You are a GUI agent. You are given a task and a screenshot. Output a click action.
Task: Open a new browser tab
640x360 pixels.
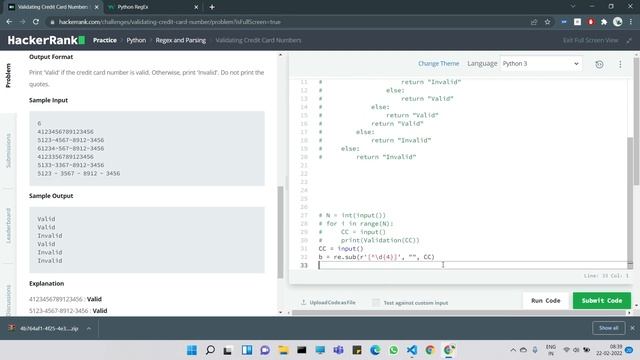click(212, 7)
